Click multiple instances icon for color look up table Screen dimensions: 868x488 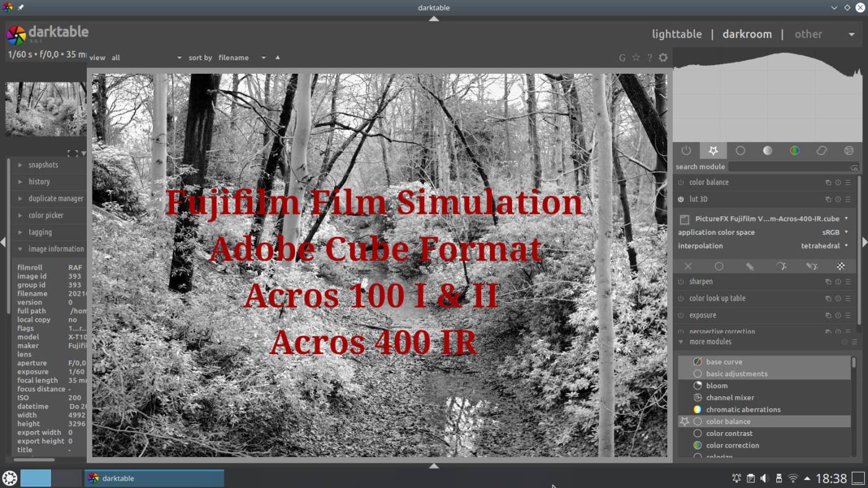click(x=828, y=298)
